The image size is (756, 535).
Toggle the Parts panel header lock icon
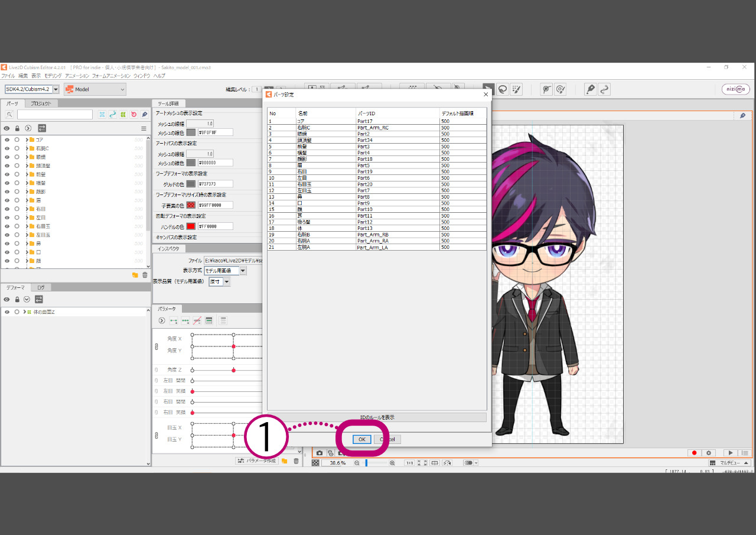click(17, 128)
